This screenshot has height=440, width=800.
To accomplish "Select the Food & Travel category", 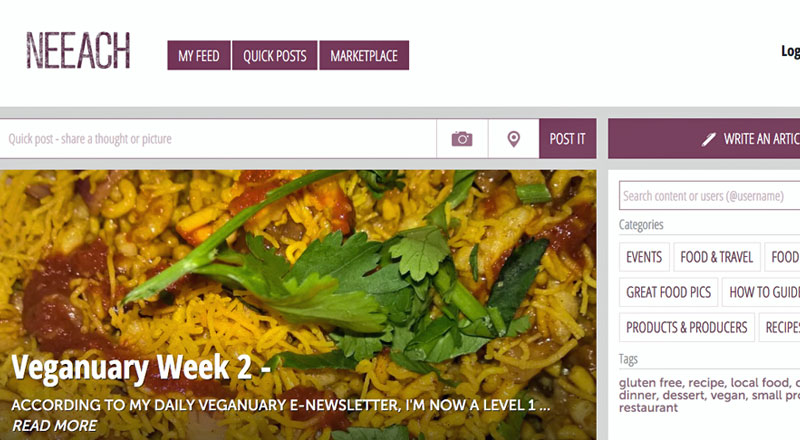I will pyautogui.click(x=717, y=257).
